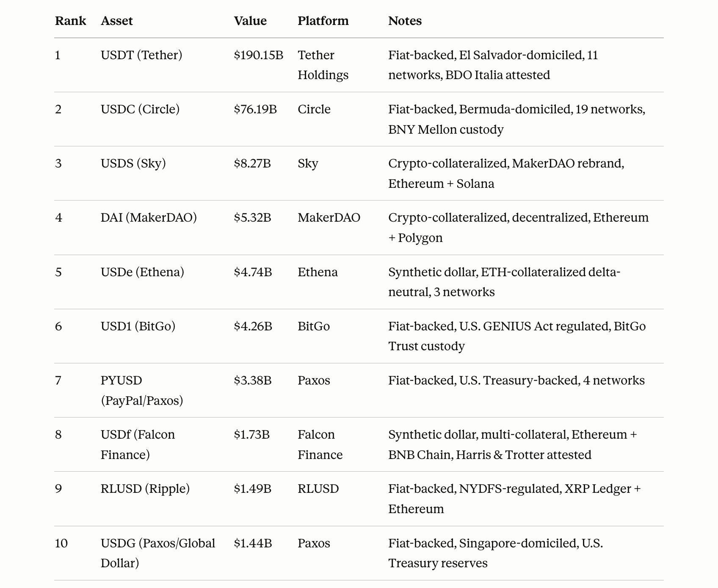This screenshot has height=588, width=718.
Task: Select the USDT (Tether) asset cell
Action: tap(141, 55)
